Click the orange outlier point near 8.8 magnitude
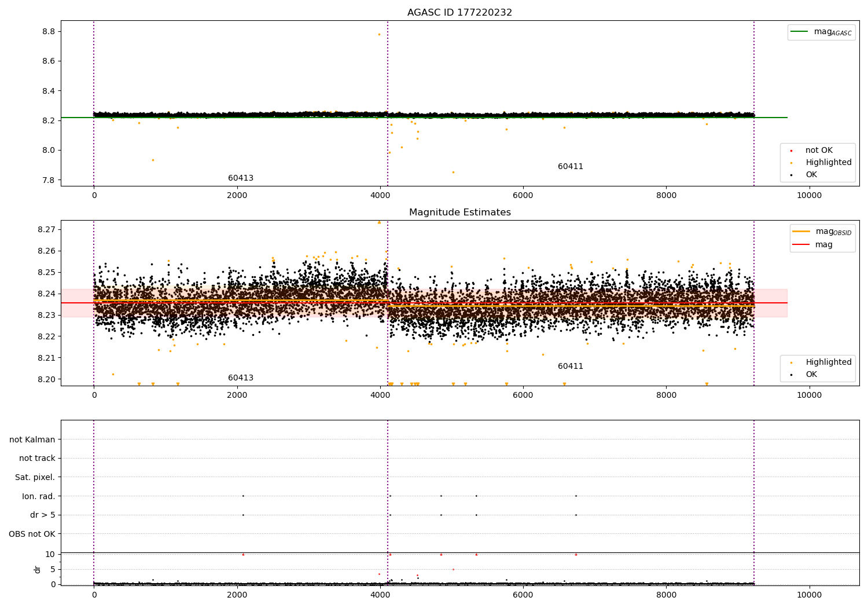The image size is (868, 608). click(379, 35)
